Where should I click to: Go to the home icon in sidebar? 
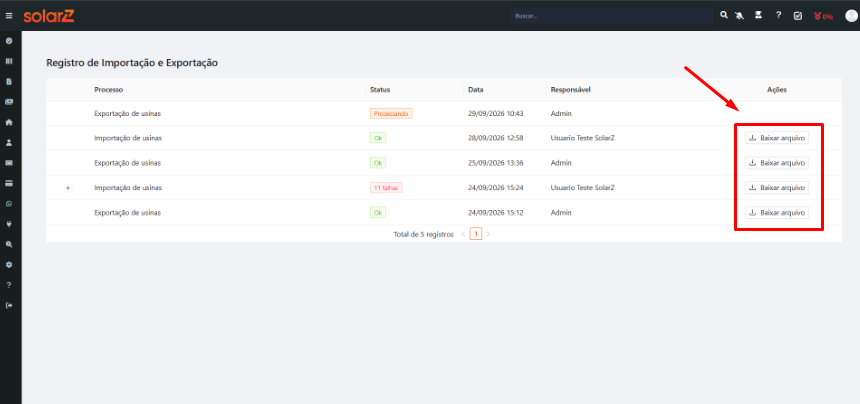click(9, 122)
